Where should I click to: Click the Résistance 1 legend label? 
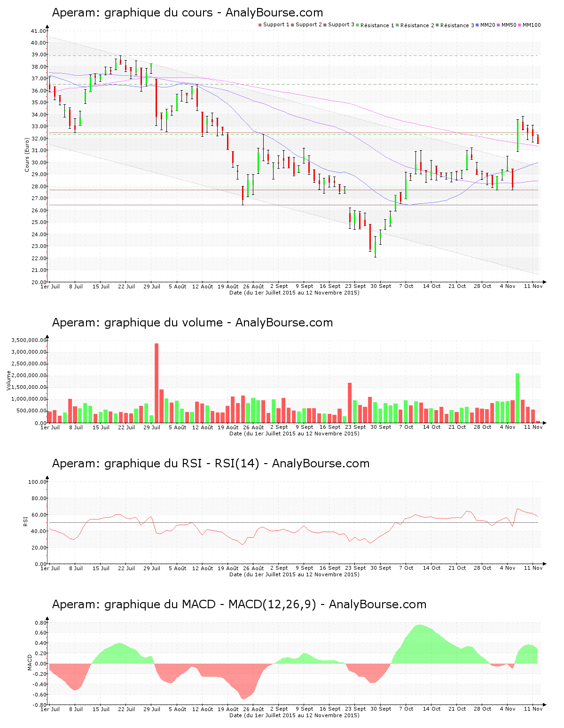(377, 25)
